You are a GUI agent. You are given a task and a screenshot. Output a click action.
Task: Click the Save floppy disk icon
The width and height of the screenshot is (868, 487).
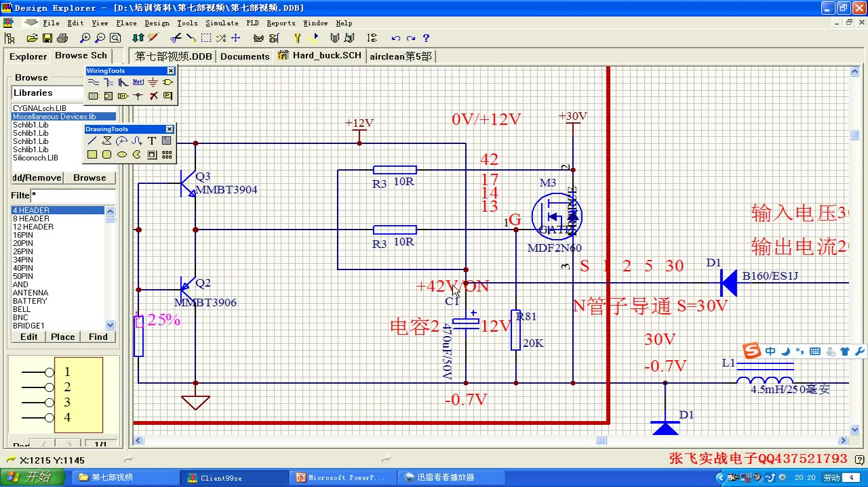[48, 39]
